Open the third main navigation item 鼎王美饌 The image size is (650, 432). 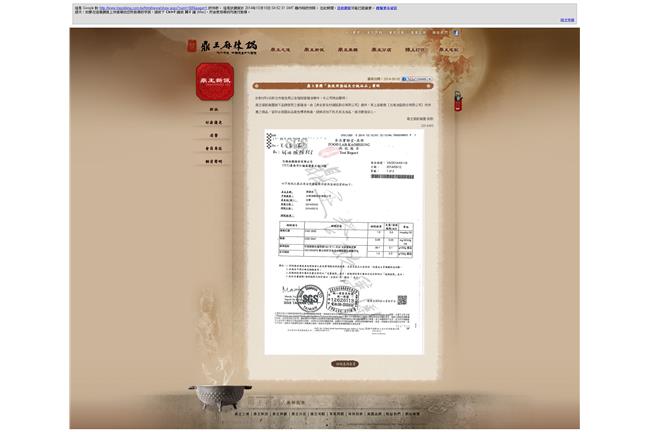point(347,50)
